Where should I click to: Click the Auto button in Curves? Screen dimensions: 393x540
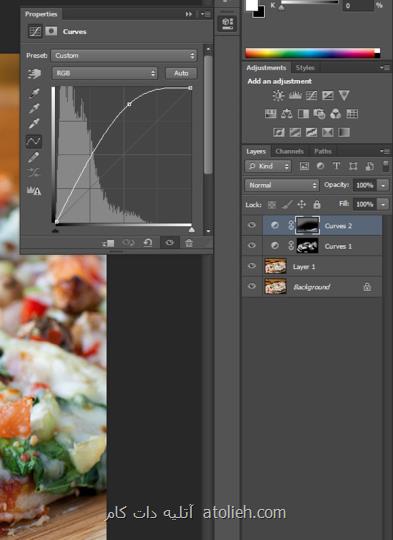(x=181, y=73)
